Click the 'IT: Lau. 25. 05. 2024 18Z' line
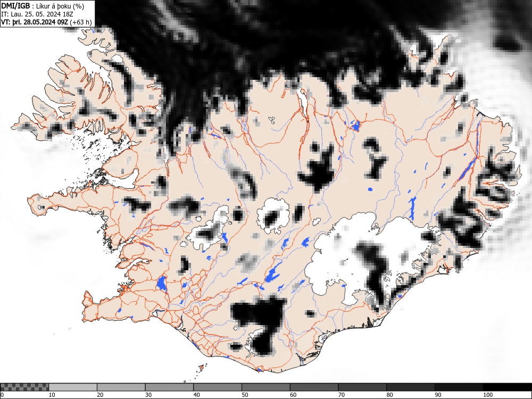This screenshot has height=399, width=532. click(x=37, y=14)
